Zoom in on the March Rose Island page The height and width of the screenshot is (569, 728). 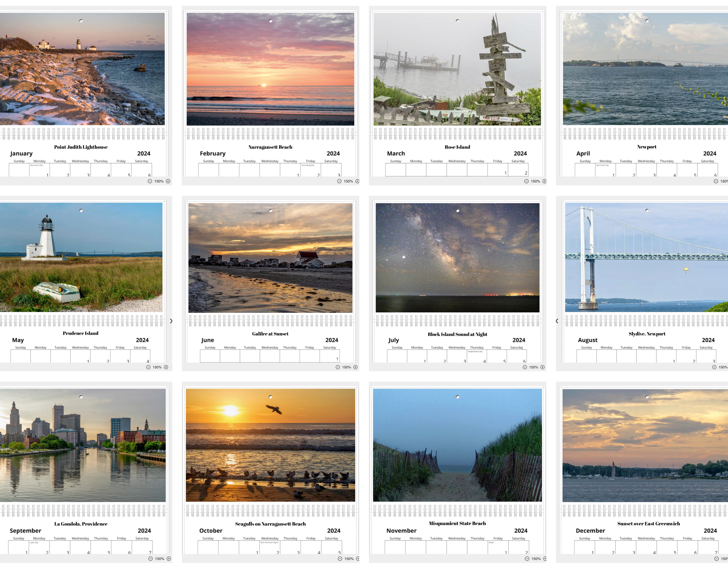[544, 181]
